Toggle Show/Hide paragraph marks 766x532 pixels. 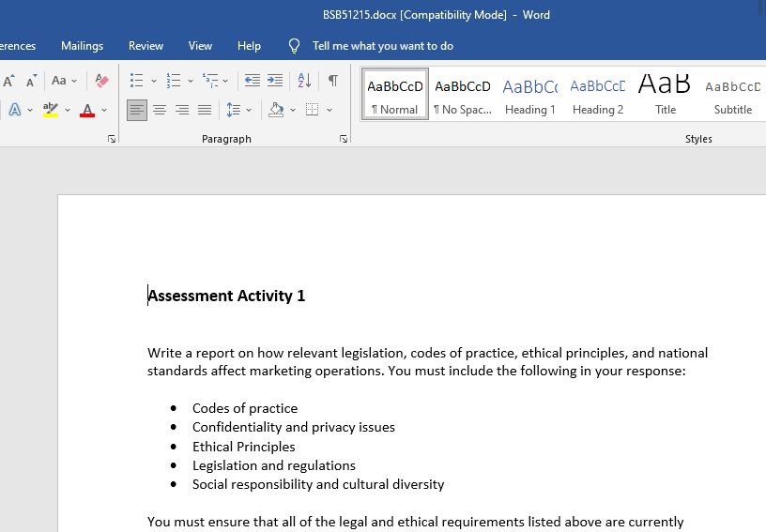click(x=333, y=81)
